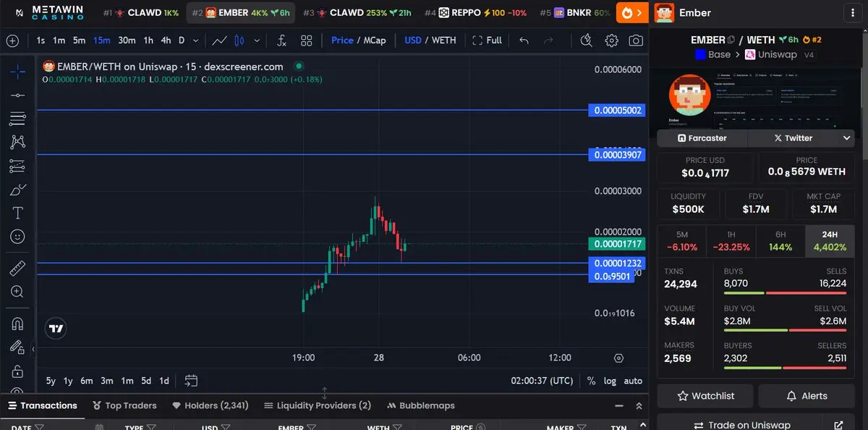This screenshot has height=430, width=868.
Task: Switch chart to Price mode
Action: click(342, 41)
